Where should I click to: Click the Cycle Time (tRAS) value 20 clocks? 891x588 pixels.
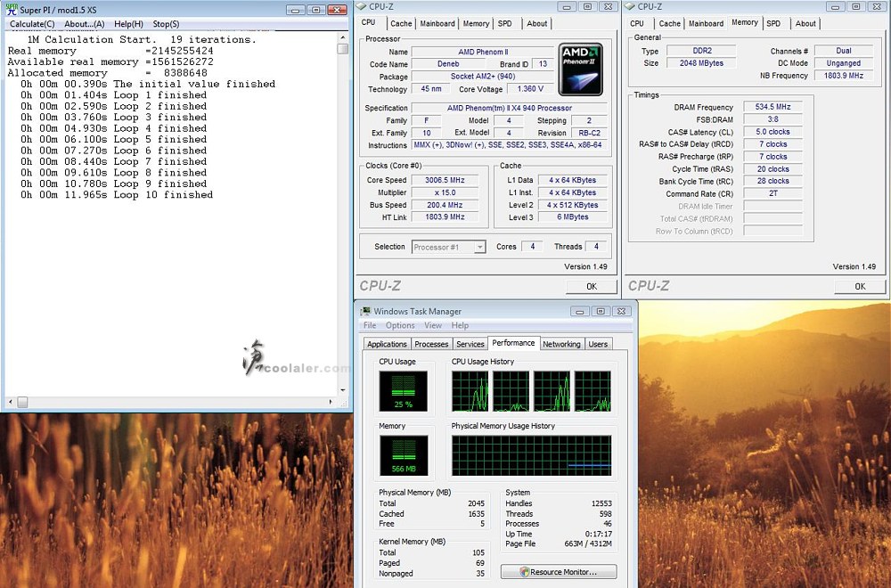[772, 168]
